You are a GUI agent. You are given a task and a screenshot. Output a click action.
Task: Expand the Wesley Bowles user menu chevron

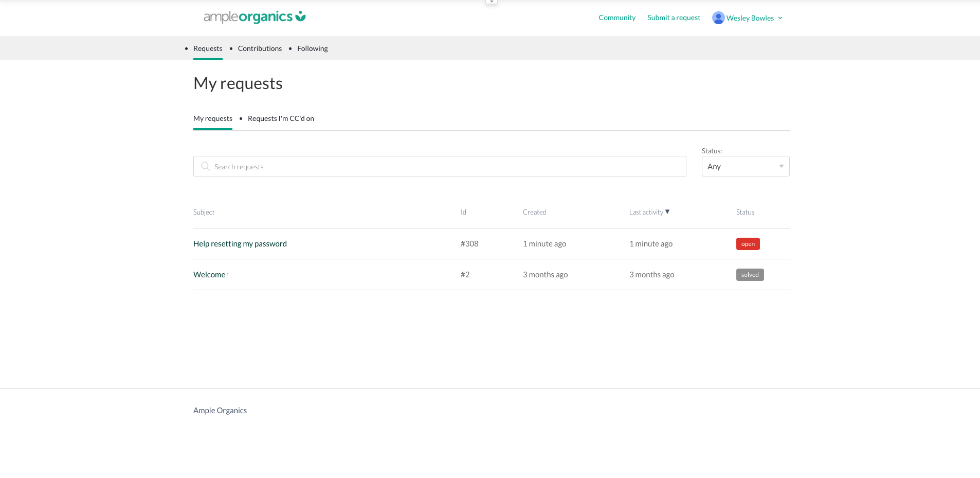(780, 18)
